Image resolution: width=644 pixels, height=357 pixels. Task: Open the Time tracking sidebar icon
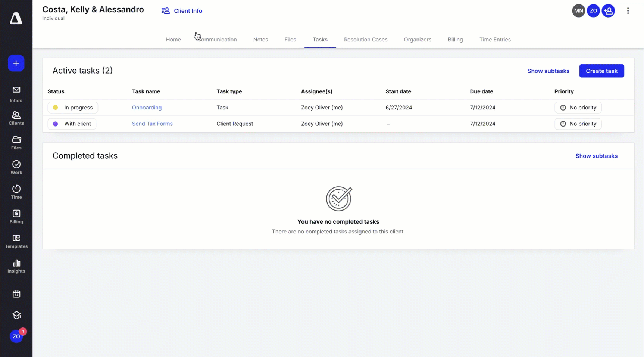[16, 191]
